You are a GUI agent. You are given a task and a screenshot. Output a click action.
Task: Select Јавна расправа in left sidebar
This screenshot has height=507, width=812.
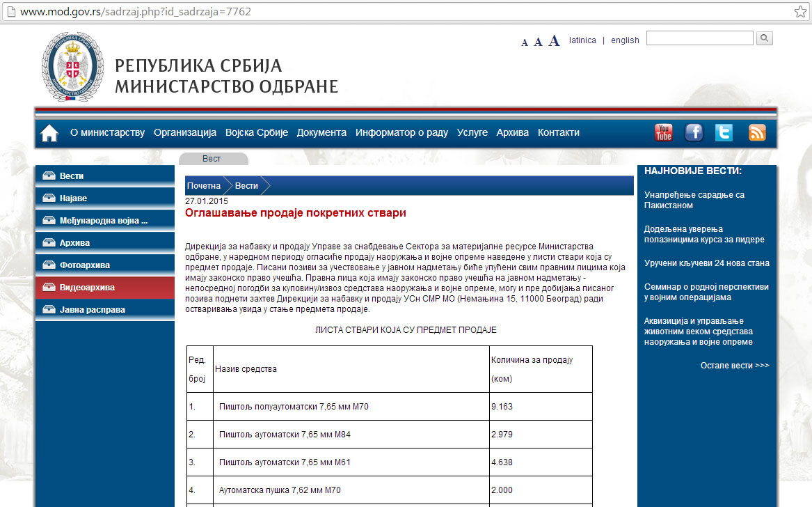tap(105, 309)
